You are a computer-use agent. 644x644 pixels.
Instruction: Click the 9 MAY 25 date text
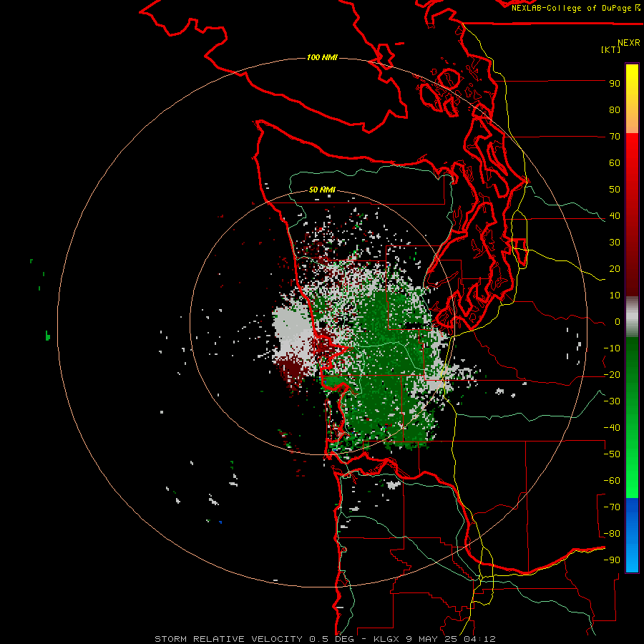[x=431, y=639]
